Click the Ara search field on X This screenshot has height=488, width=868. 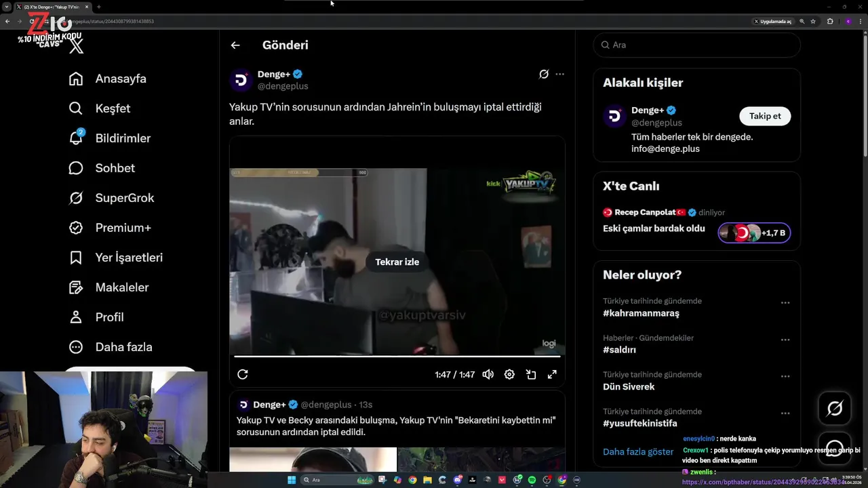tap(696, 45)
